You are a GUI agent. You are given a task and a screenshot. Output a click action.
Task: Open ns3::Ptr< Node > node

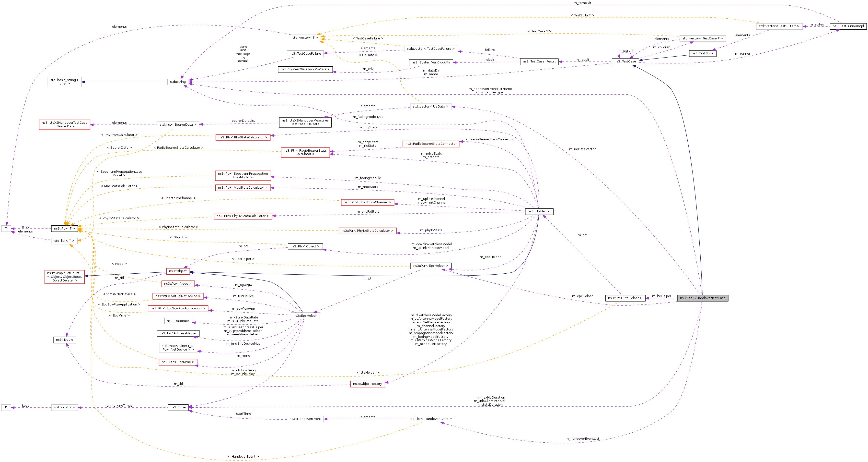coord(178,284)
